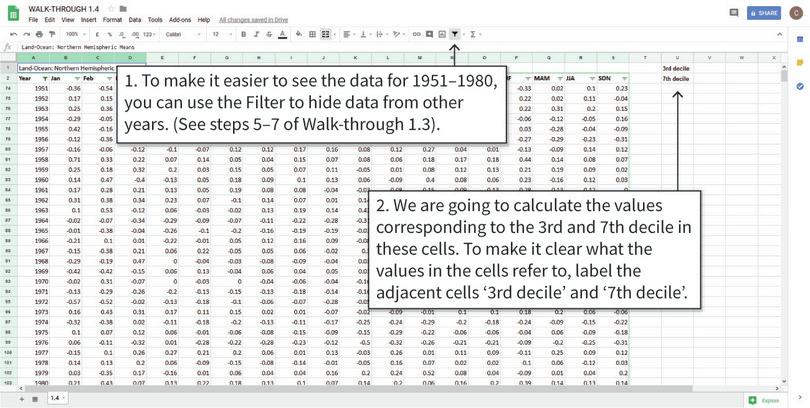Screen dimensions: 810x408
Task: Open the MAM column filter dropdown
Action: point(560,79)
